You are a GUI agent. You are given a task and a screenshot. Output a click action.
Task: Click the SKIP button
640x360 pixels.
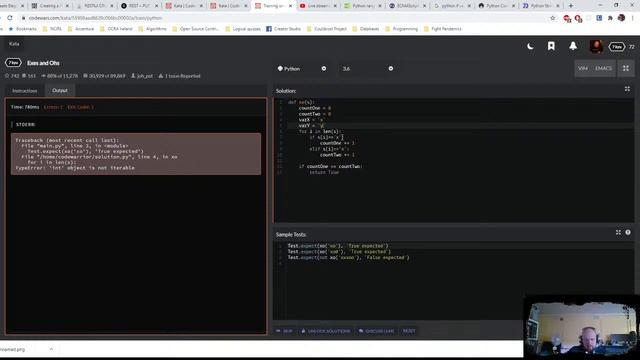click(284, 331)
